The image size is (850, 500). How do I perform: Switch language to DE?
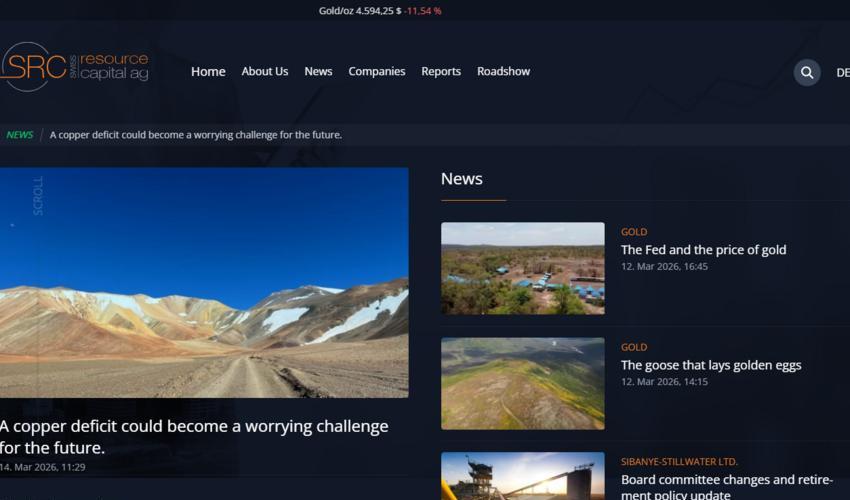[843, 73]
